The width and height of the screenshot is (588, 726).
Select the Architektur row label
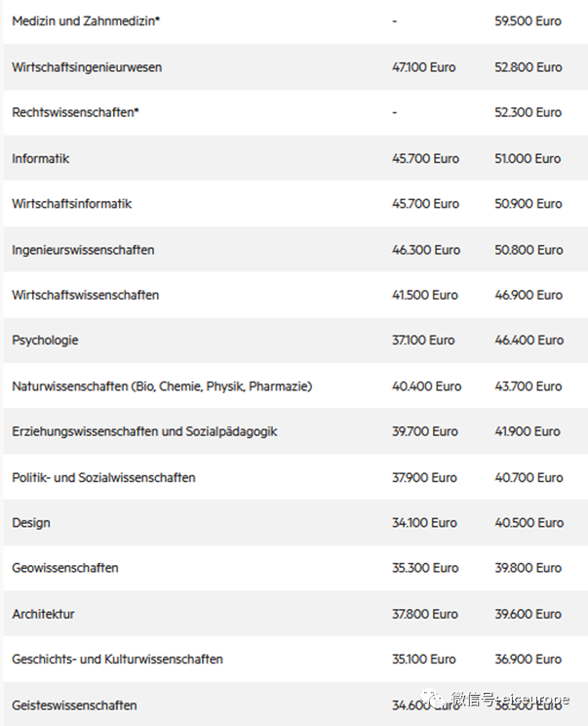(x=43, y=614)
